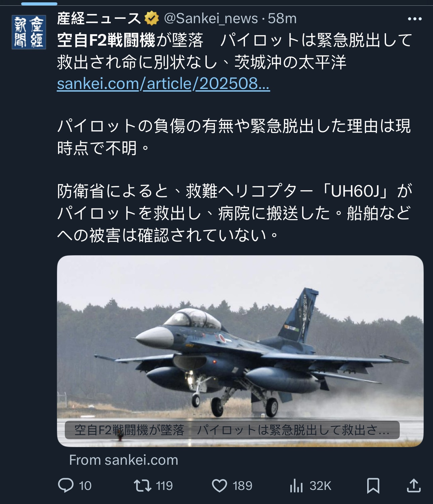Viewport: 433px width, 504px height.
Task: Select the highlighted tab indicator at top
Action: pos(39,4)
